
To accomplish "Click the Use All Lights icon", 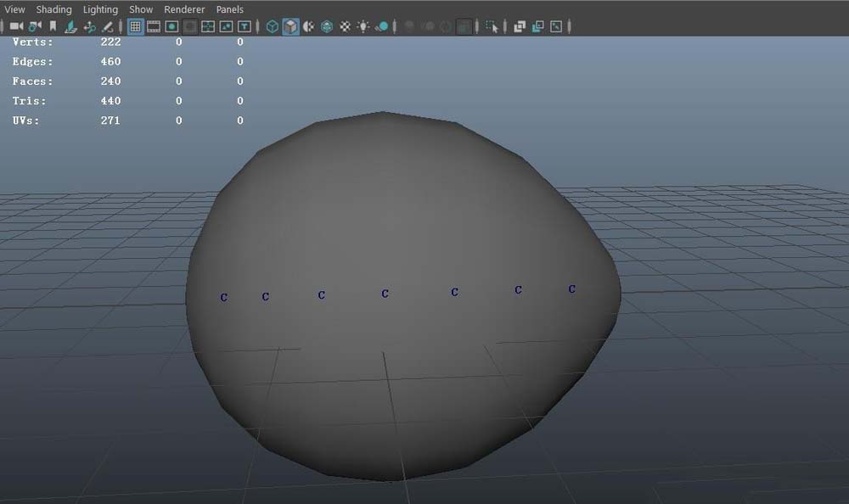I will tap(363, 26).
